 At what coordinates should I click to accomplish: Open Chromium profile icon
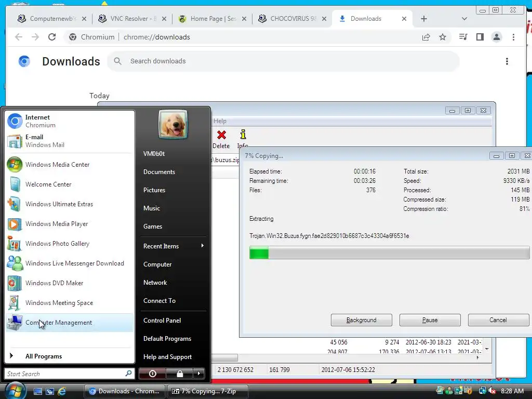tap(497, 37)
